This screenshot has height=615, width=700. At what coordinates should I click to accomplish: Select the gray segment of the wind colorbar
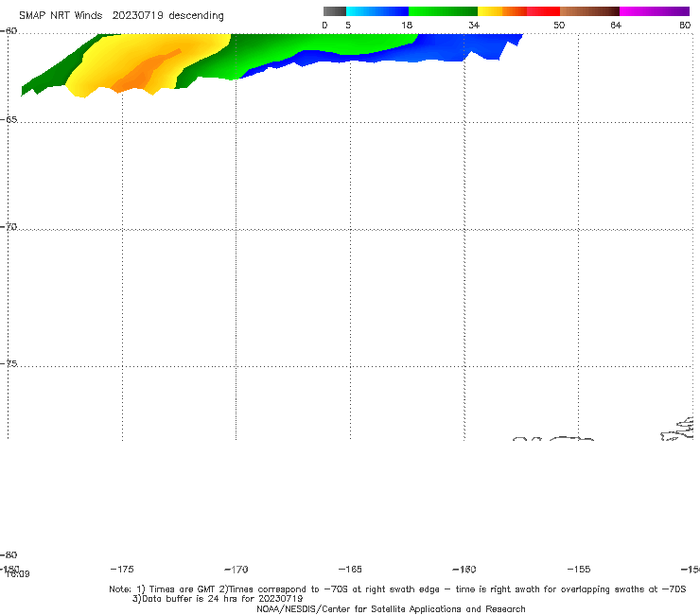pos(334,11)
